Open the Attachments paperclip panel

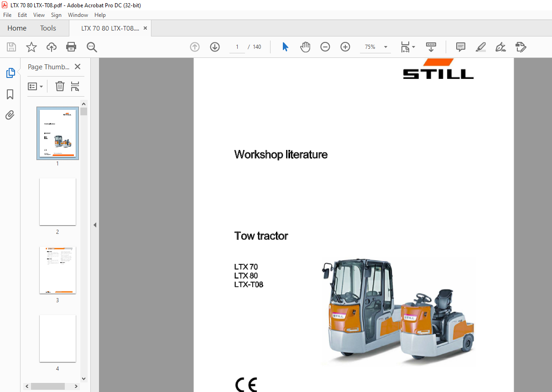click(x=10, y=115)
